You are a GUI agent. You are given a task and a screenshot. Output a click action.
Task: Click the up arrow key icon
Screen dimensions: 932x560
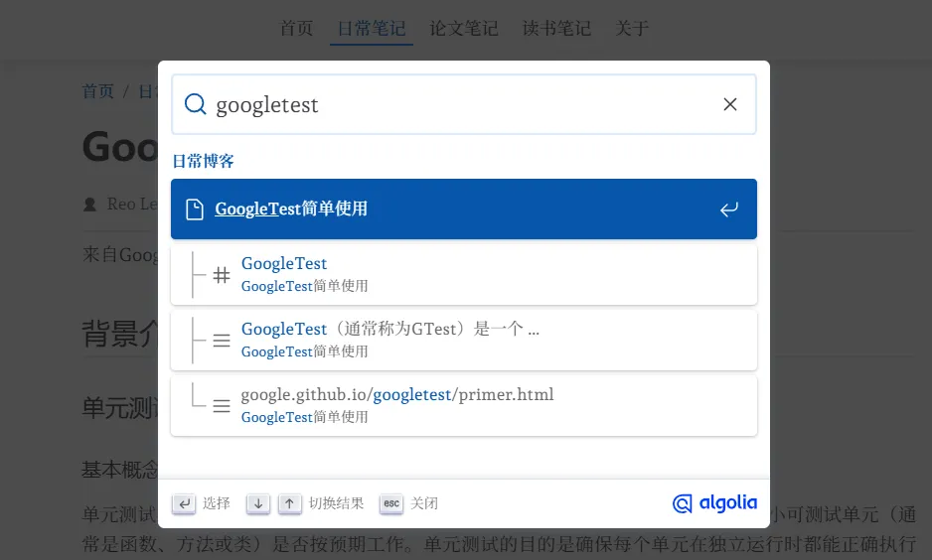289,503
